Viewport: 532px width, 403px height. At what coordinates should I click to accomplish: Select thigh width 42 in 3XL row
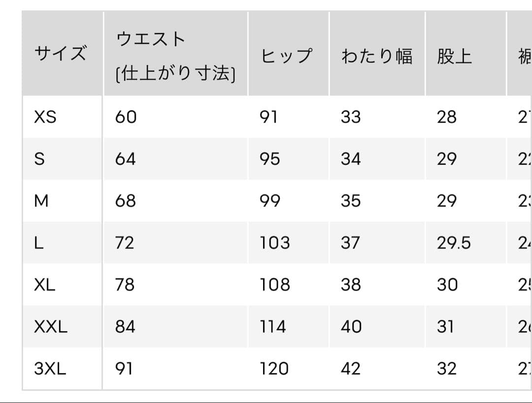pos(351,369)
